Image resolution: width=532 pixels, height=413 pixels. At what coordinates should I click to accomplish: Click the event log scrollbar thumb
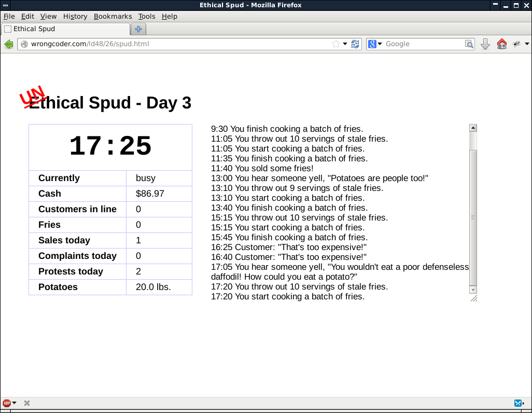coord(473,218)
